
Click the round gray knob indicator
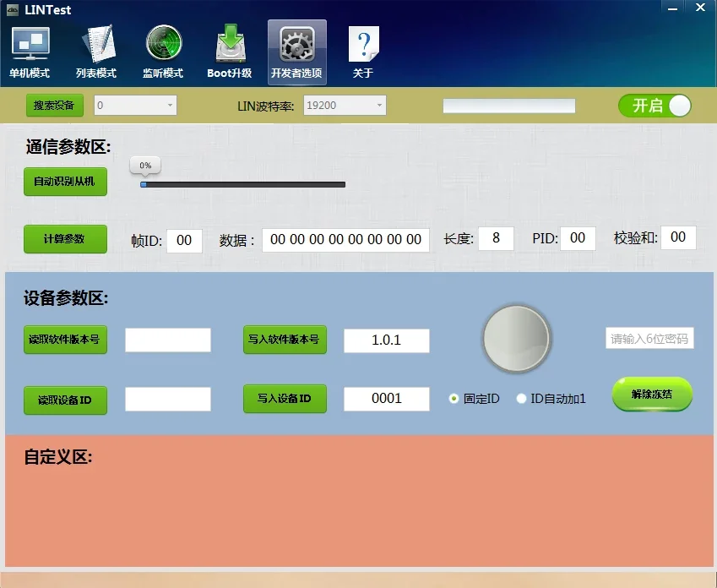point(517,339)
